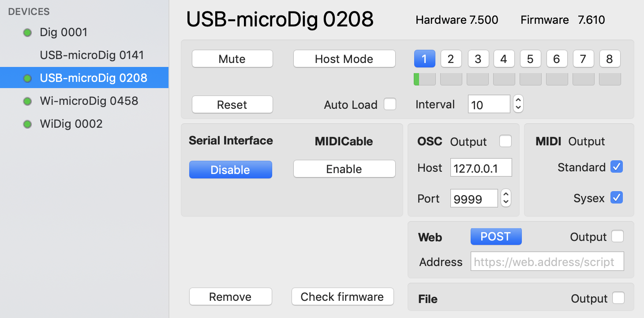Select preset slot 5

(x=531, y=58)
